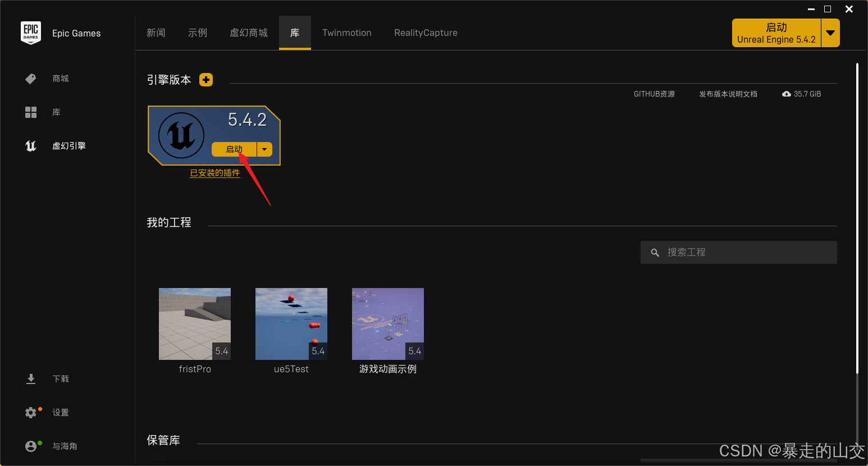Open the 库 grid icon in sidebar
This screenshot has width=868, height=466.
coord(31,112)
